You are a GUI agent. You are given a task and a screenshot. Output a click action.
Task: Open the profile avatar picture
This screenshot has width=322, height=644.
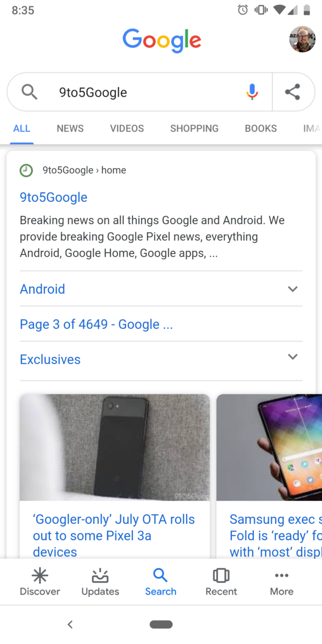click(302, 39)
